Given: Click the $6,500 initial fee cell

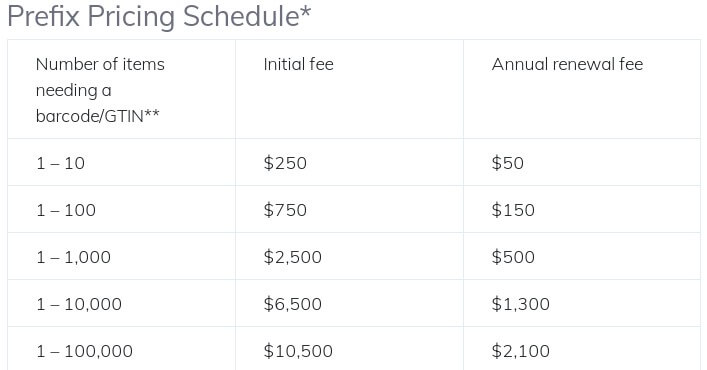Looking at the screenshot, I should 349,303.
